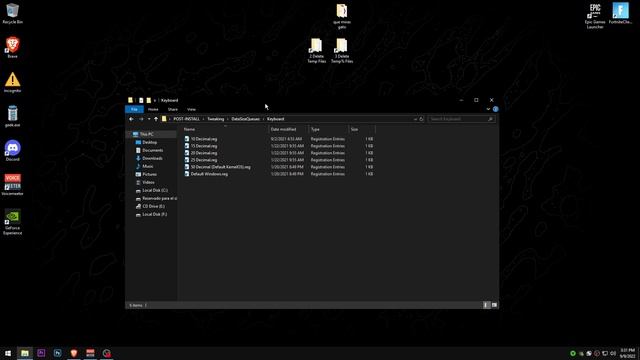Refresh the Keyboard folder view
This screenshot has width=640, height=360.
[x=421, y=119]
